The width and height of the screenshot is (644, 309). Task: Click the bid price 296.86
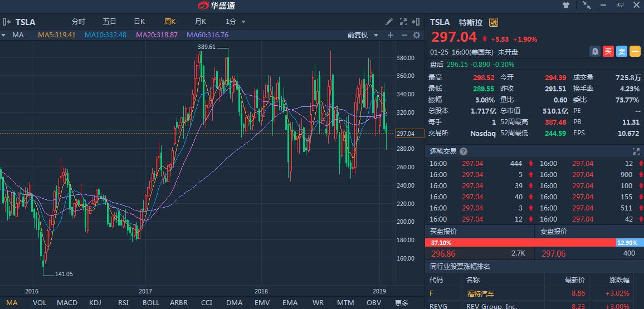[443, 254]
